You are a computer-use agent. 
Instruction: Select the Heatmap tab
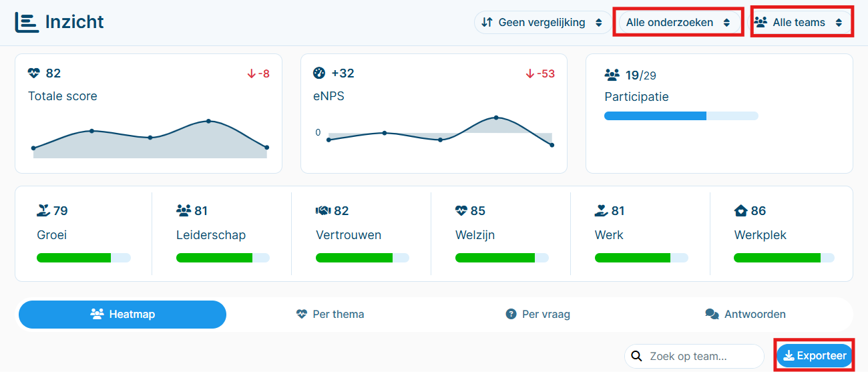point(123,314)
